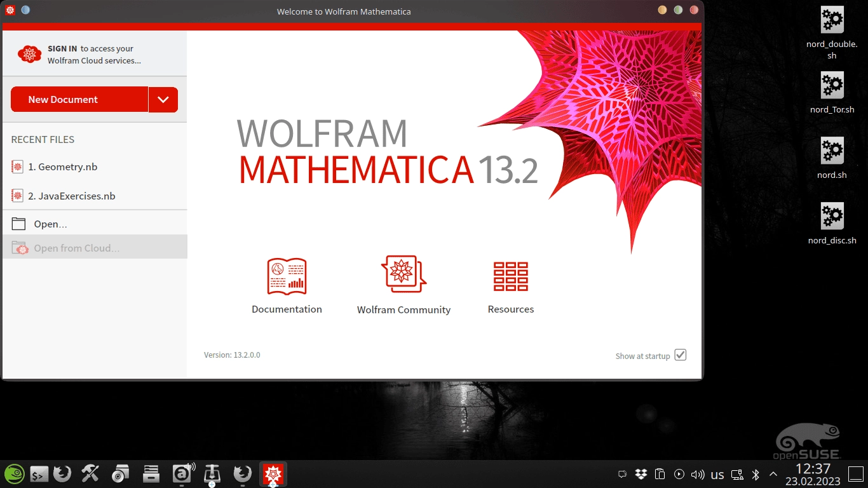Click the Wolfram Community label
This screenshot has height=488, width=868.
[403, 310]
